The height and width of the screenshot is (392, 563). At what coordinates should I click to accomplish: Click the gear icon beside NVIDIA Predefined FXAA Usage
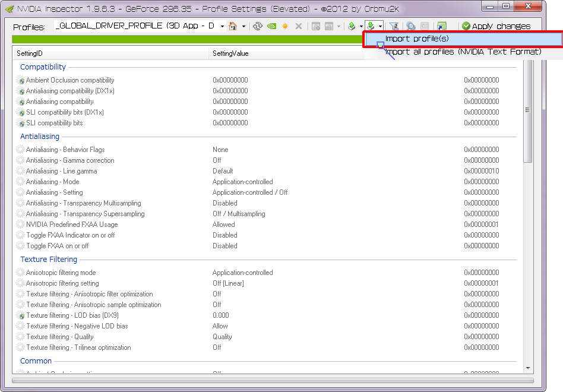point(20,225)
